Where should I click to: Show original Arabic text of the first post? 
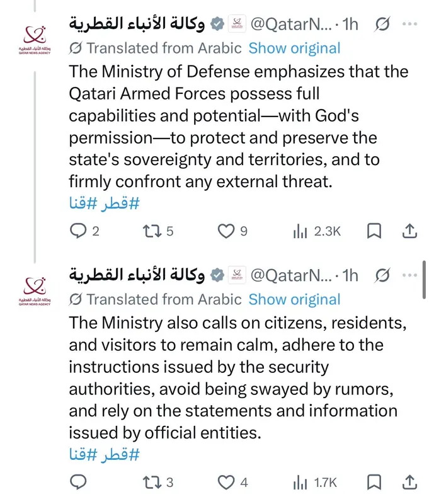tap(294, 48)
